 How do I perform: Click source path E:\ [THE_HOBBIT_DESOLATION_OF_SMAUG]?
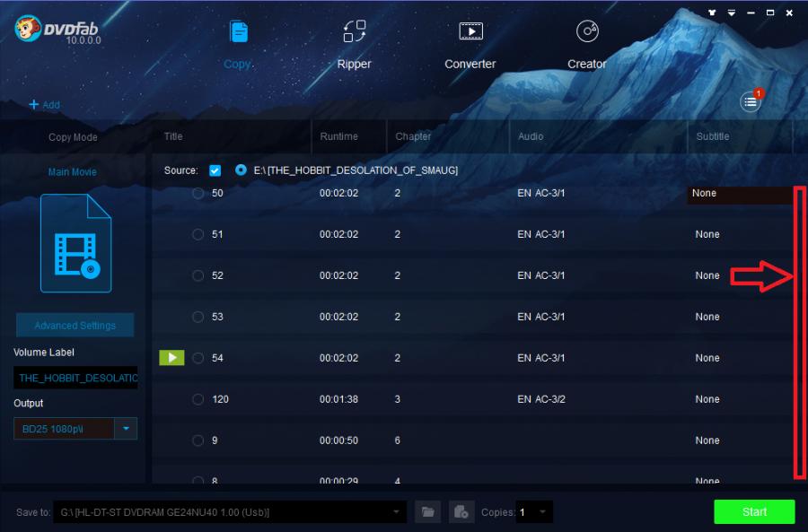tap(356, 170)
